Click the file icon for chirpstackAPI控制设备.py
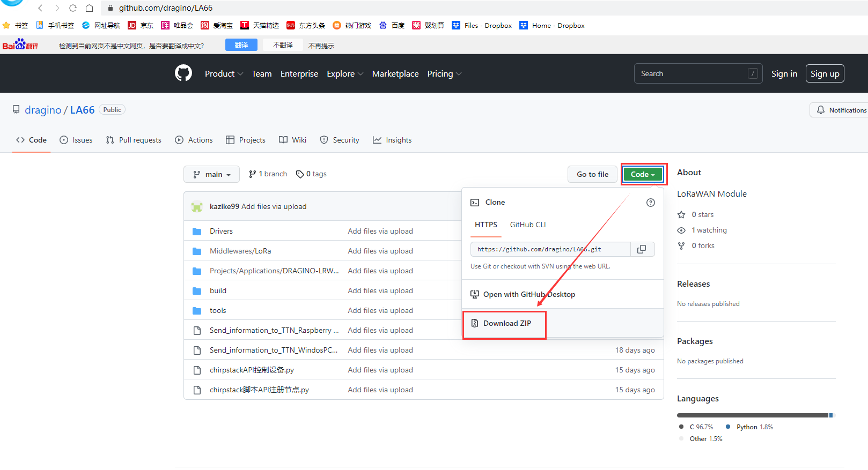 click(197, 370)
